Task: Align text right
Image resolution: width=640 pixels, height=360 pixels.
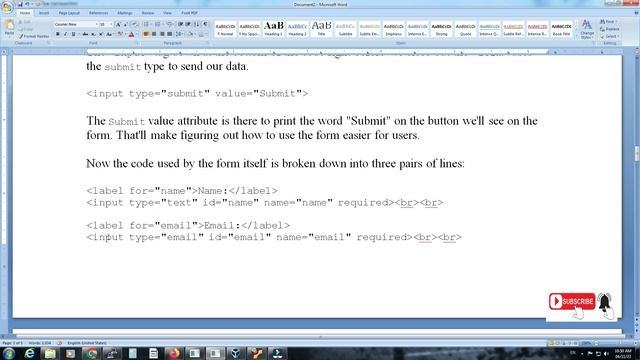Action: (162, 34)
